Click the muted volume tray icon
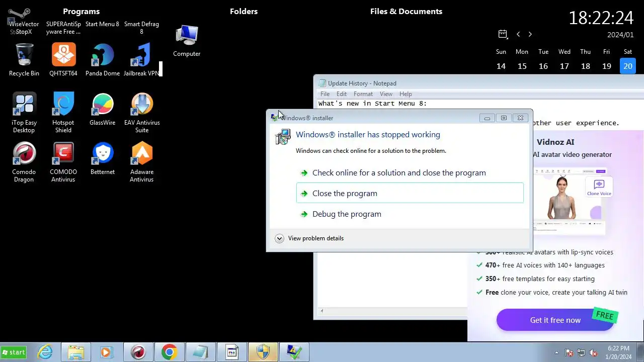 (593, 352)
